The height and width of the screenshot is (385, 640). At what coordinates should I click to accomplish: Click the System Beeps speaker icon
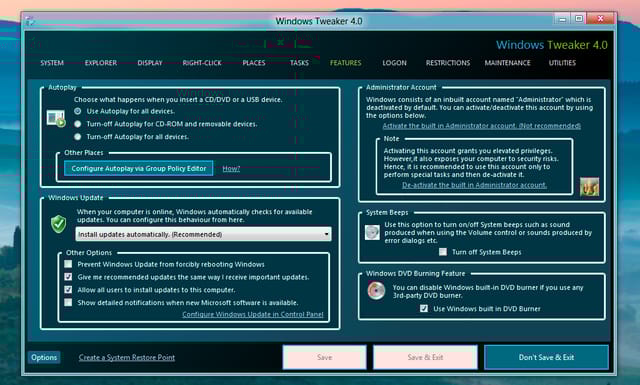pos(372,232)
